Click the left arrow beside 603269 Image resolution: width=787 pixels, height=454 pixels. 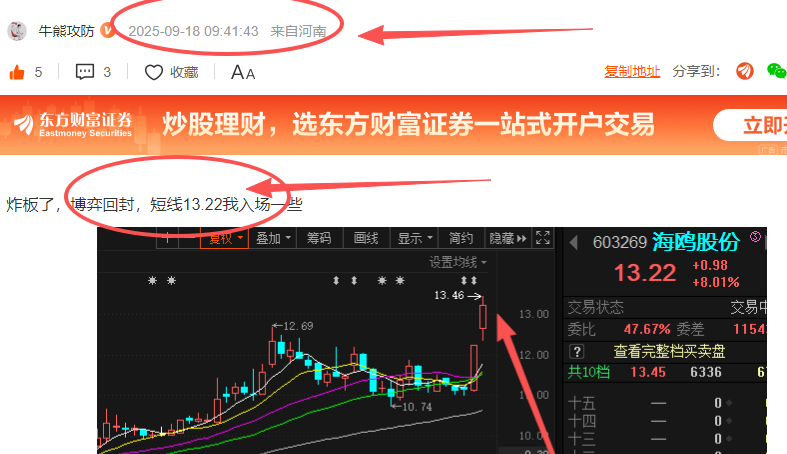point(574,243)
